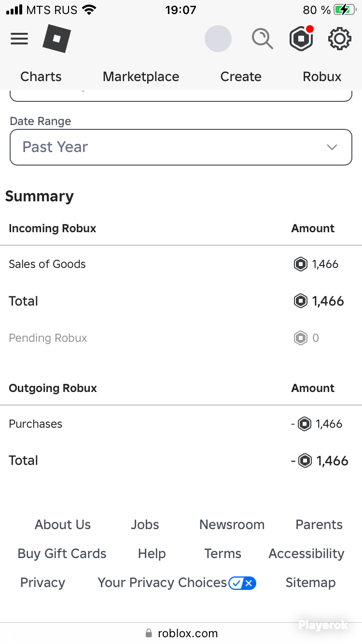The width and height of the screenshot is (362, 644).
Task: Open the Robux balance hexagon icon
Action: click(x=301, y=39)
